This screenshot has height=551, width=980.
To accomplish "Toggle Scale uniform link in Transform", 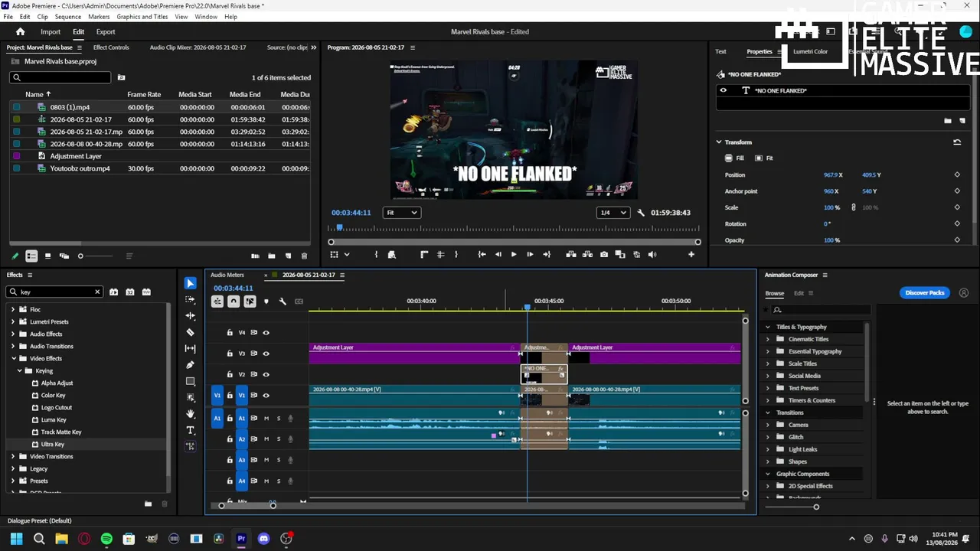I will tap(854, 207).
